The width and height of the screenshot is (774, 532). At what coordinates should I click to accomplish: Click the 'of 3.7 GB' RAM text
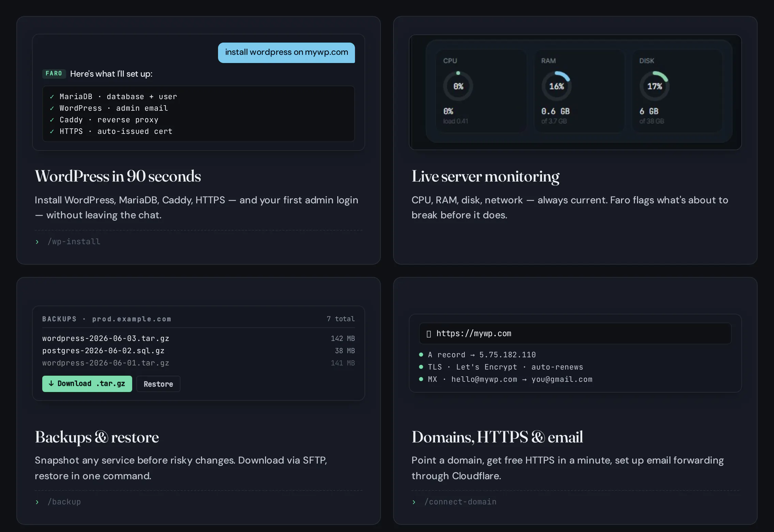click(x=554, y=121)
